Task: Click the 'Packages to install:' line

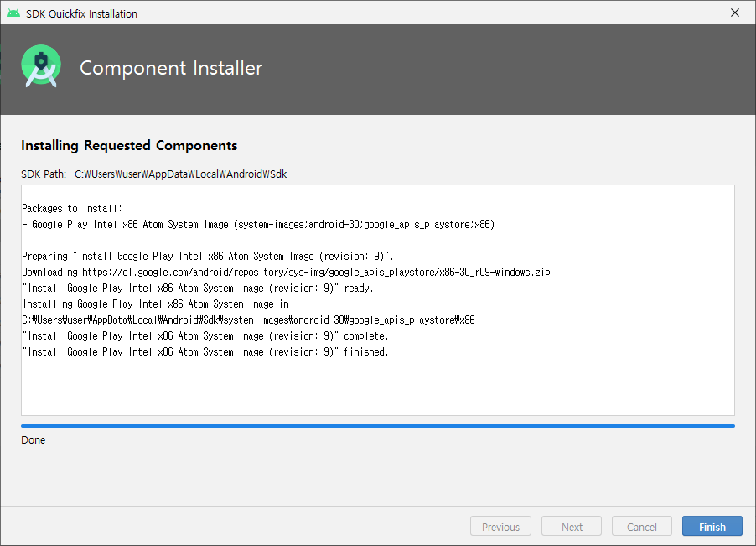Action: 72,208
